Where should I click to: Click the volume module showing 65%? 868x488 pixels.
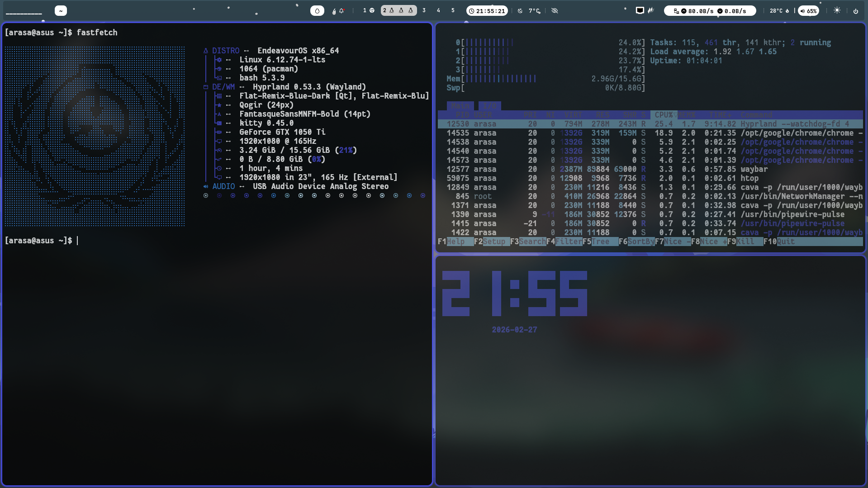pyautogui.click(x=808, y=11)
